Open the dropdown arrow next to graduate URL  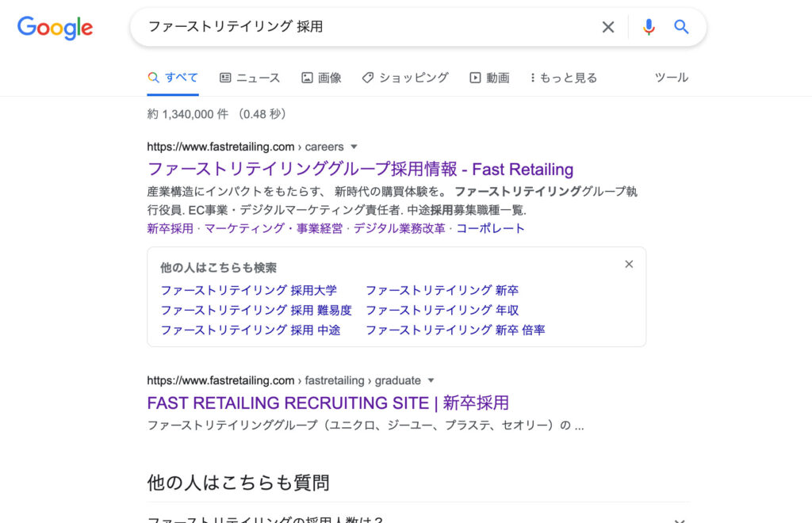point(431,380)
